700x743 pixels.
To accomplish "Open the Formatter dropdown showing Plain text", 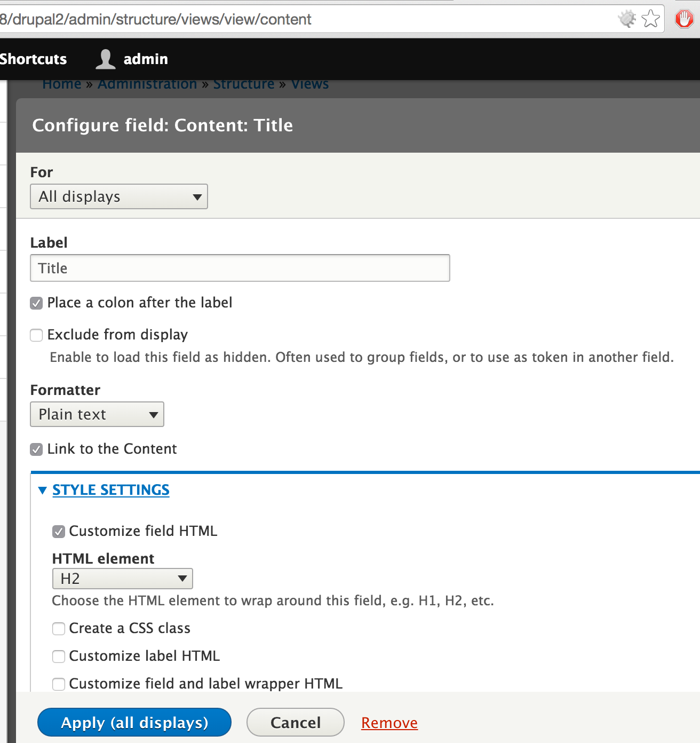I will pos(97,414).
